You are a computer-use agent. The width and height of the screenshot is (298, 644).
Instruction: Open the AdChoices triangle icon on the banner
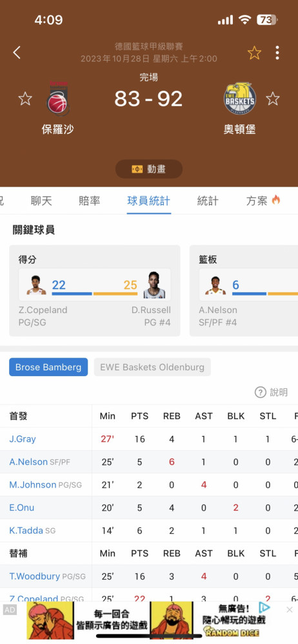click(264, 607)
